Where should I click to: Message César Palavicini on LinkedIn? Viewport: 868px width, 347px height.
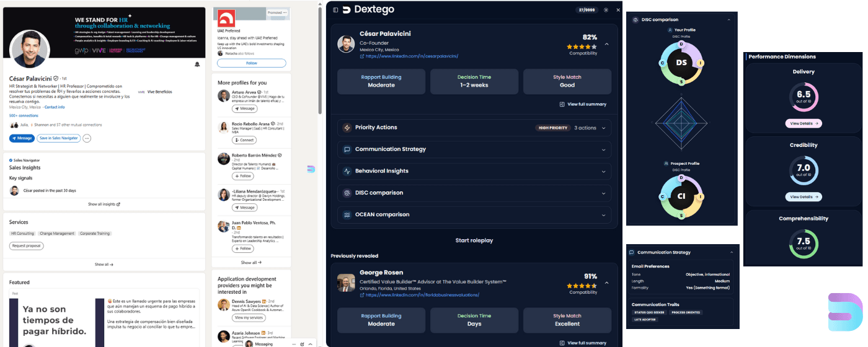(22, 138)
